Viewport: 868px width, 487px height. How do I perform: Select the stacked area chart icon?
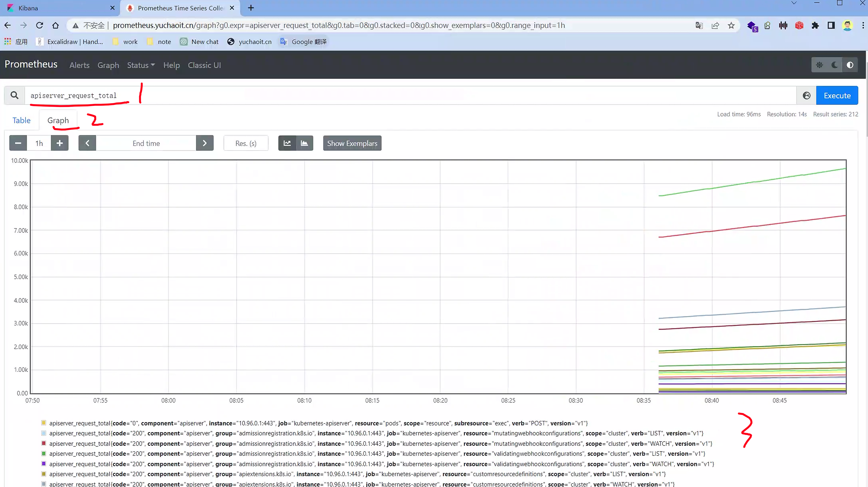click(304, 143)
